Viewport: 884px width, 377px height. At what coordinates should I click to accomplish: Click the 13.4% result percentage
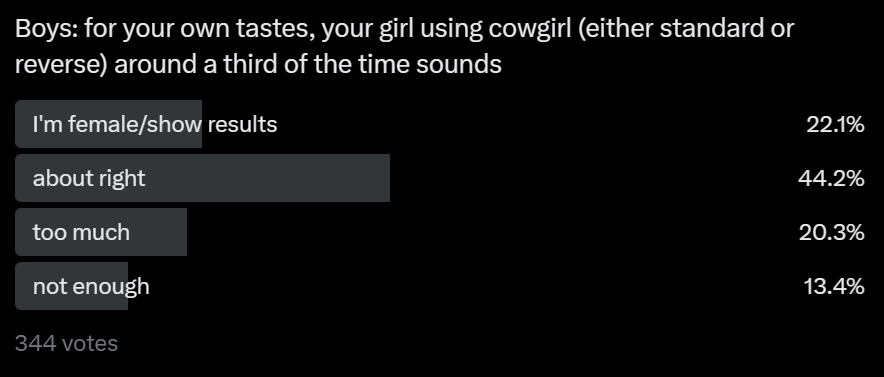(834, 286)
